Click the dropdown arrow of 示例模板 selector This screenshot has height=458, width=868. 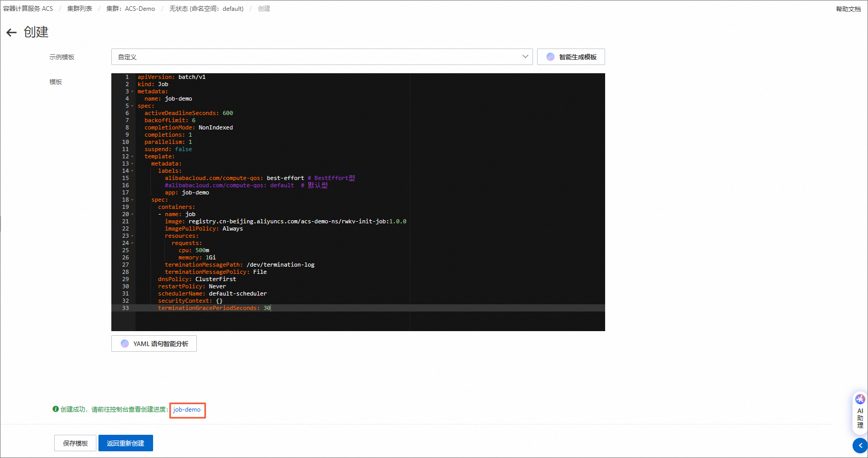click(525, 57)
